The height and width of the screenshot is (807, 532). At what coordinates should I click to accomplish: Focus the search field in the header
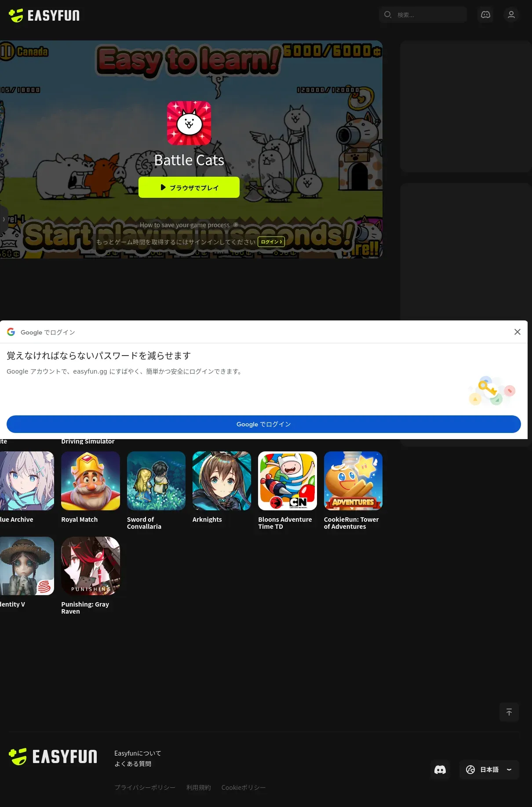423,15
